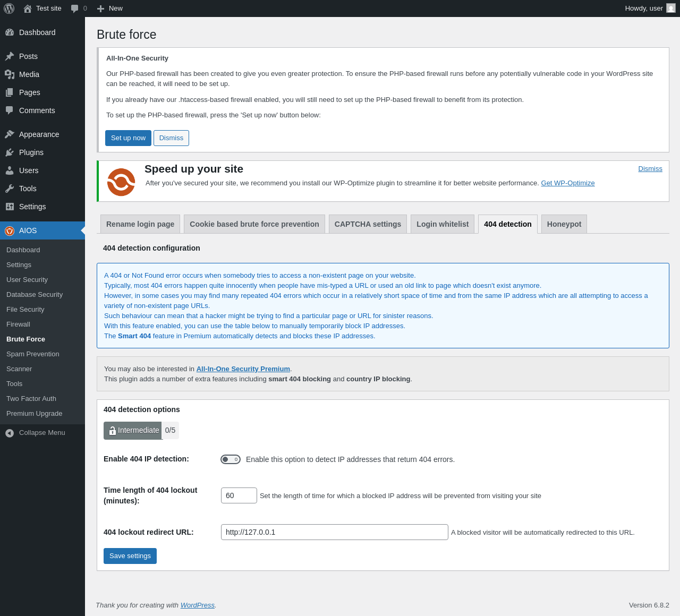Open Database Security submenu item

(x=42, y=295)
